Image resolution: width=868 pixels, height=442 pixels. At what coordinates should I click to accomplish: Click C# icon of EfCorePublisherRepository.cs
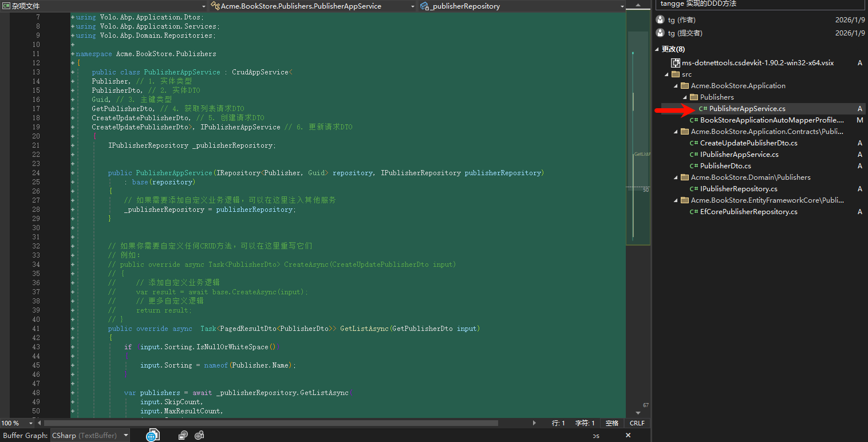click(694, 212)
